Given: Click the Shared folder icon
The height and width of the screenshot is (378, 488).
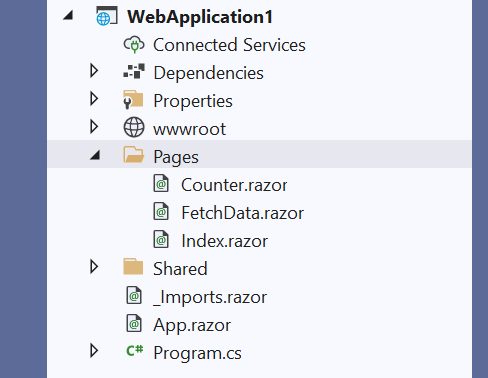Looking at the screenshot, I should tap(133, 267).
